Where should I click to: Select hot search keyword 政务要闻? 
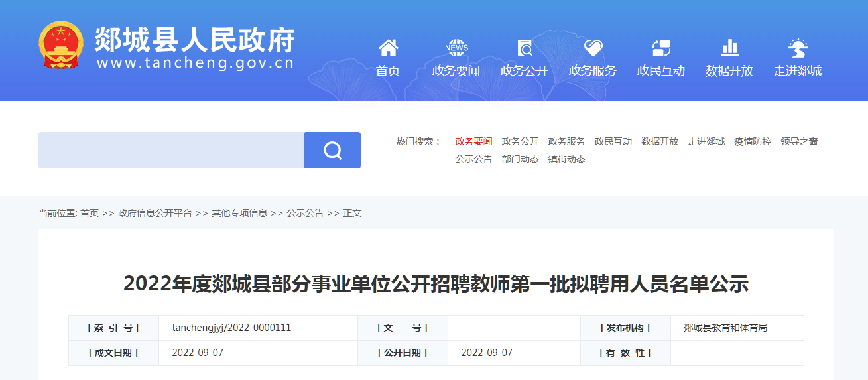473,141
